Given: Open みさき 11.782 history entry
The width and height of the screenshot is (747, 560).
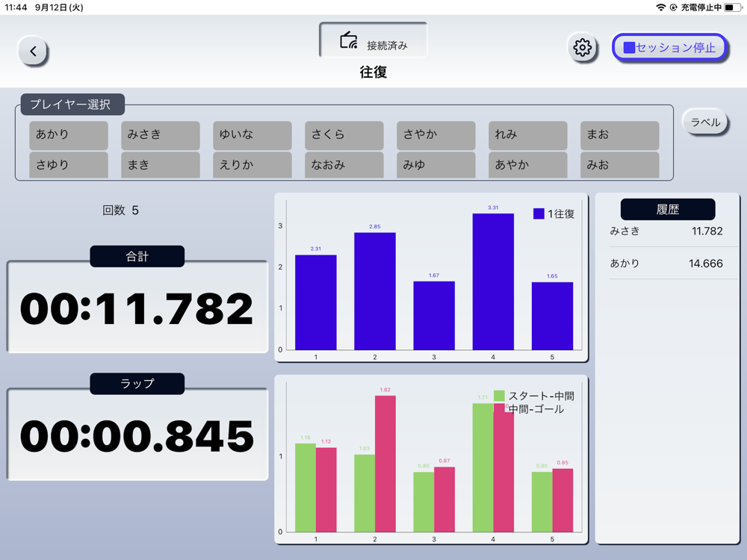Looking at the screenshot, I should click(x=667, y=231).
